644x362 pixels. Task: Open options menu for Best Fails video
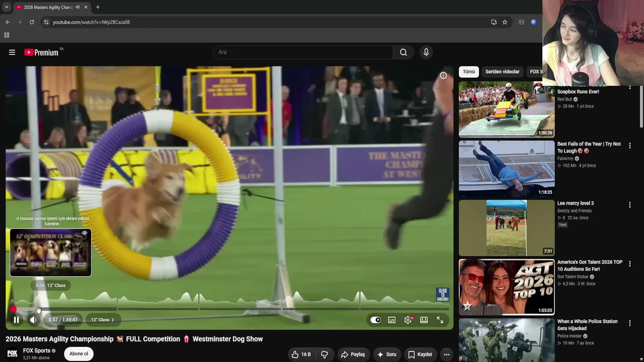630,146
